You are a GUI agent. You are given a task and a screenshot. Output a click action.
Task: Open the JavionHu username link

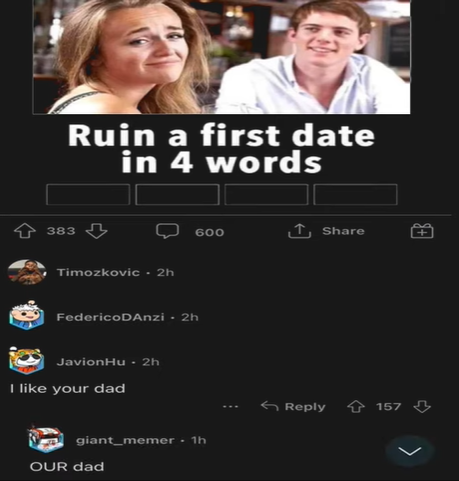tap(91, 362)
